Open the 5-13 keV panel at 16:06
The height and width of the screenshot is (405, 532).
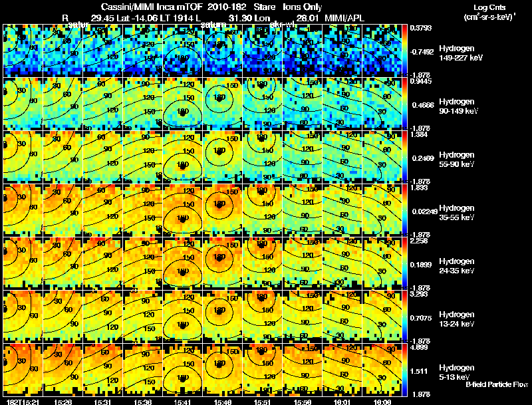pyautogui.click(x=382, y=370)
